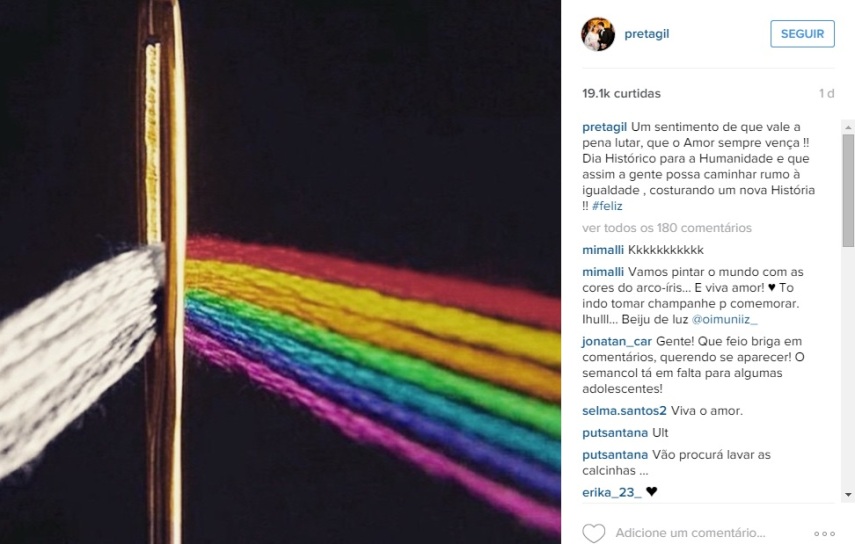Screen dimensions: 855x544
Task: Click the Adicione um comentário field
Action: [x=690, y=533]
